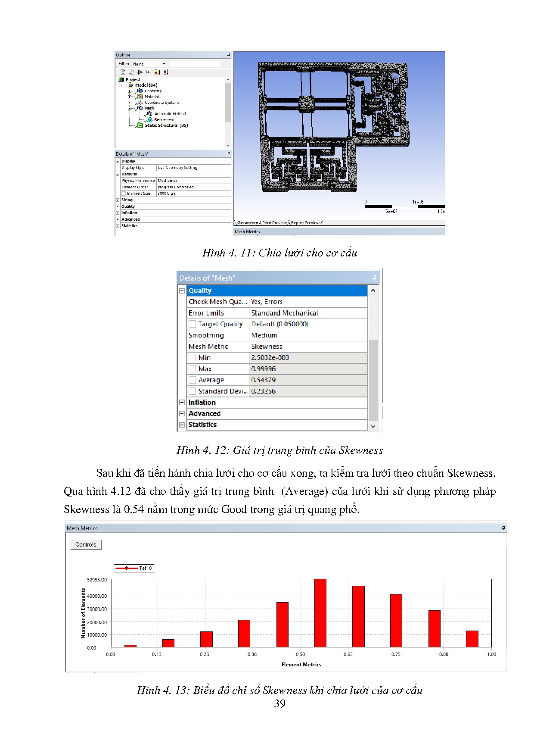Click the Static Structural (B5) folder icon
The width and height of the screenshot is (534, 756).
pyautogui.click(x=140, y=125)
